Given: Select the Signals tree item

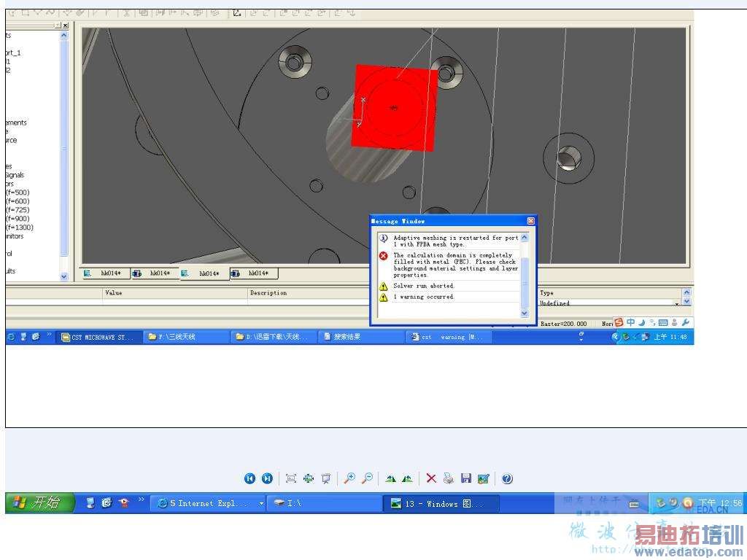Looking at the screenshot, I should [15, 175].
